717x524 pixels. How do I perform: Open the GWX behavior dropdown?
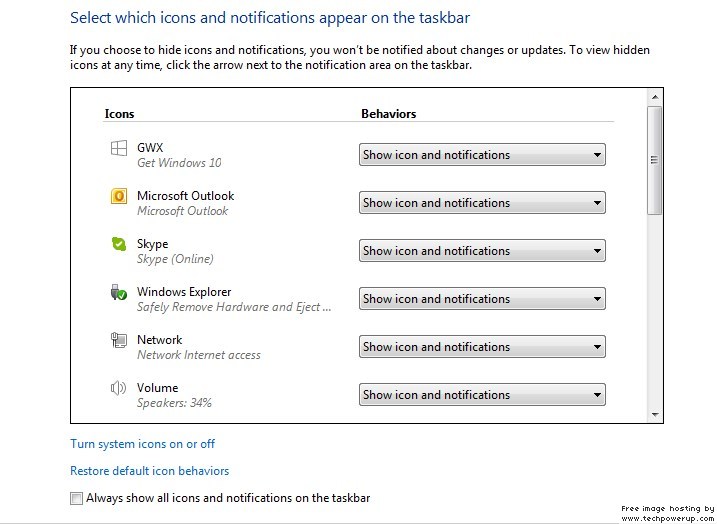[x=482, y=155]
